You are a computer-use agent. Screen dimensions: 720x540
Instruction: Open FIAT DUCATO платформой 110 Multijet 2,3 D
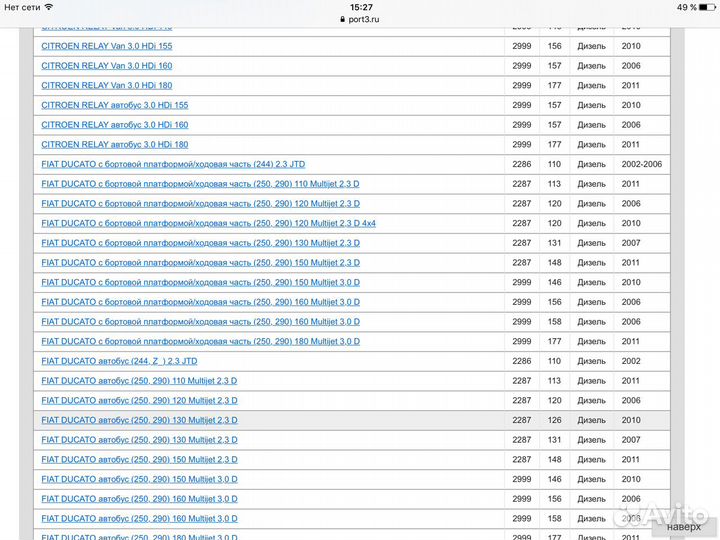pyautogui.click(x=200, y=184)
